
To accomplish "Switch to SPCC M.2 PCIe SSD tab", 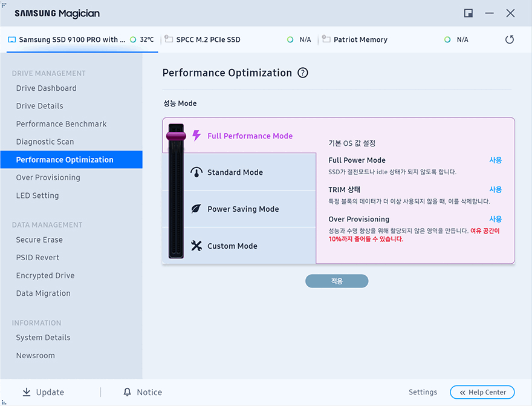I will point(239,40).
